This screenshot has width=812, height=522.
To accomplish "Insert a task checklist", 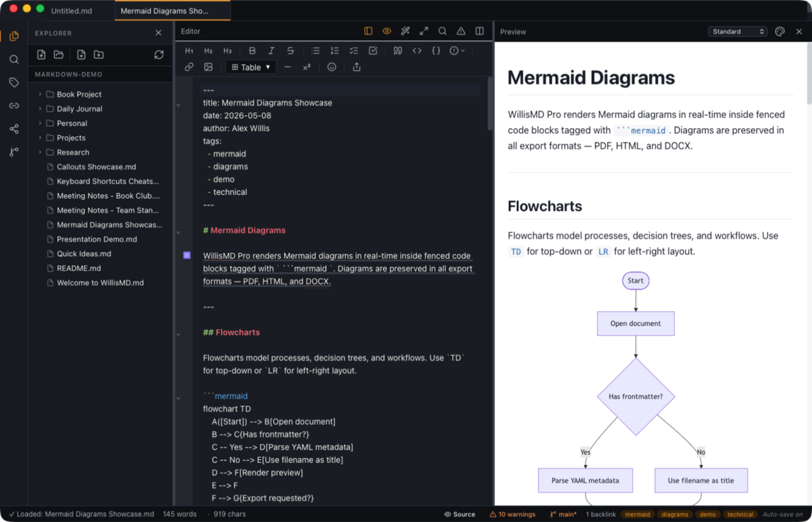I will pyautogui.click(x=353, y=51).
